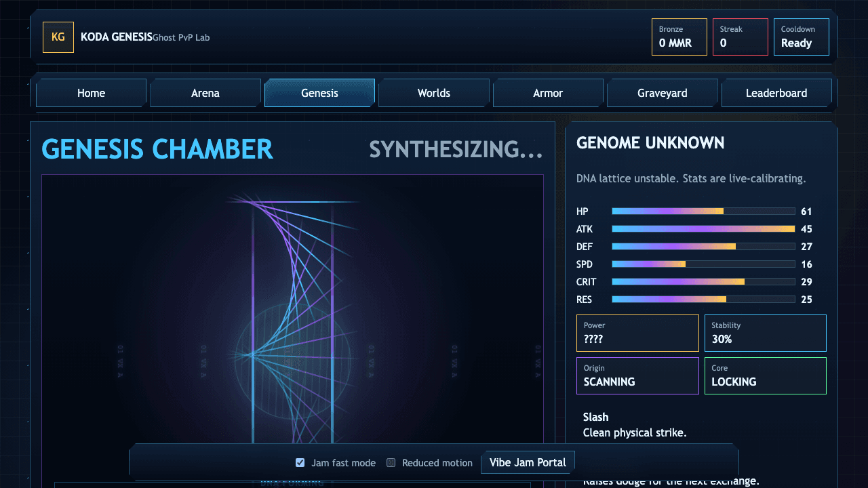Click the Cooldown Ready indicator

tap(802, 37)
